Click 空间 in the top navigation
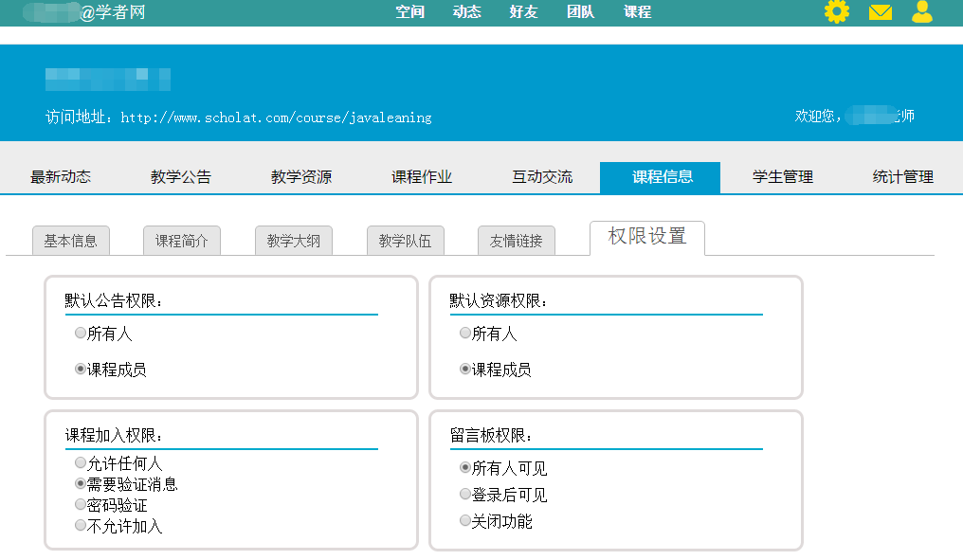This screenshot has width=963, height=560. [409, 12]
